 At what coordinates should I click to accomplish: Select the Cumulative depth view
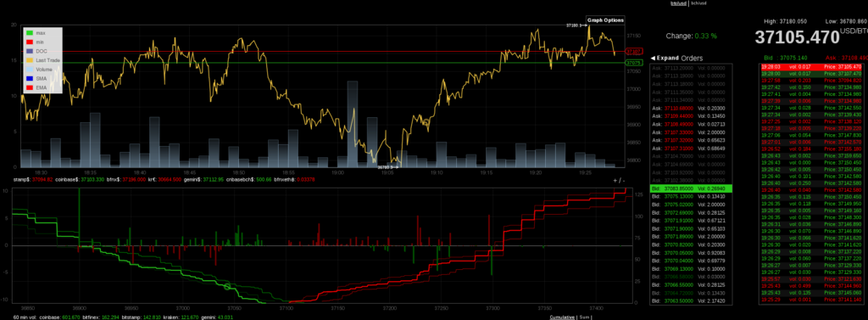coord(562,317)
